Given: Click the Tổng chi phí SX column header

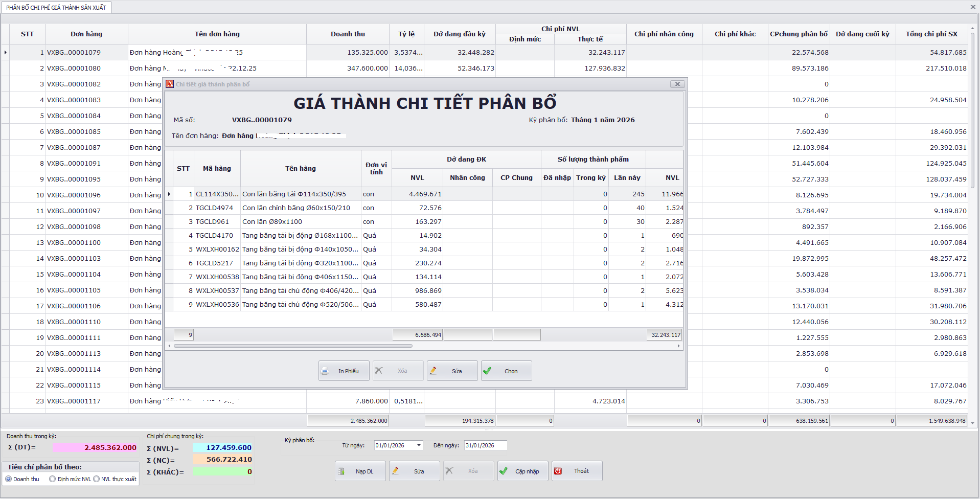Looking at the screenshot, I should (931, 34).
